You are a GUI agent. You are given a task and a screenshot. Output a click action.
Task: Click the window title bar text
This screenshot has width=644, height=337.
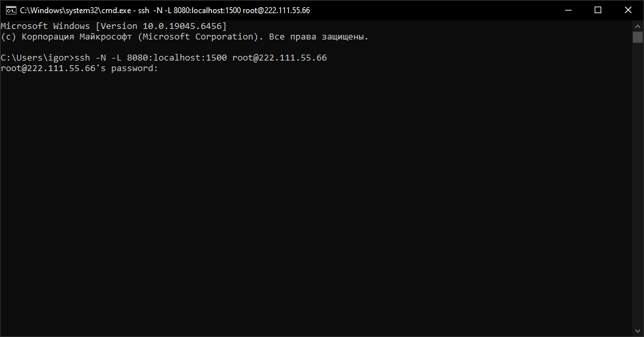pyautogui.click(x=164, y=11)
